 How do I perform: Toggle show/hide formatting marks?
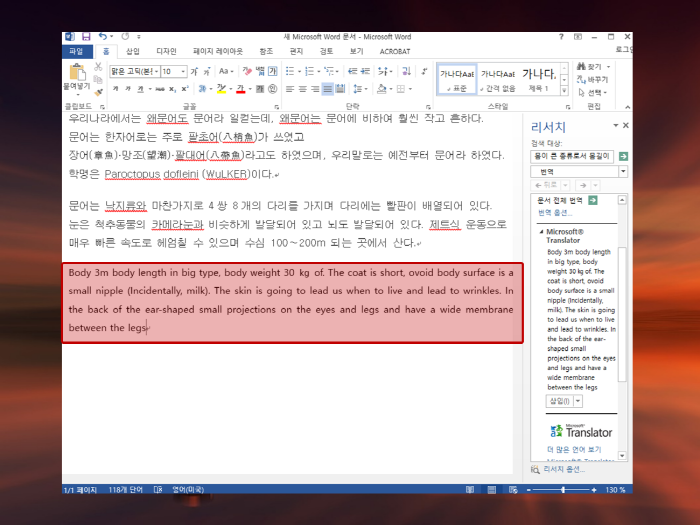[x=424, y=71]
